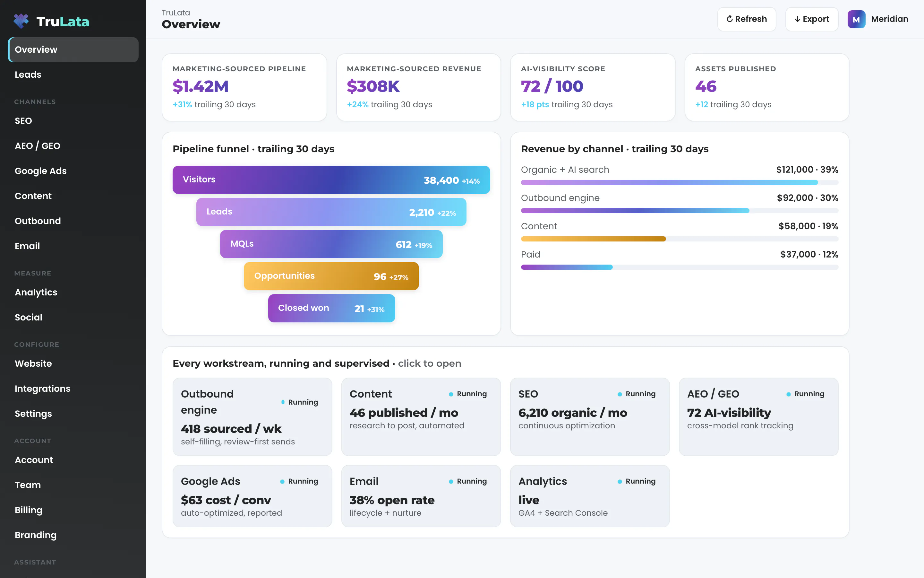Open the Content workstream card
924x578 pixels.
(421, 417)
